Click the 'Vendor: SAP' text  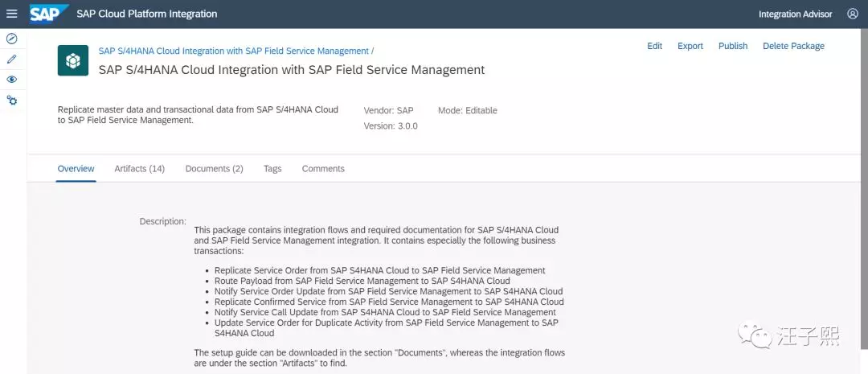(x=389, y=110)
